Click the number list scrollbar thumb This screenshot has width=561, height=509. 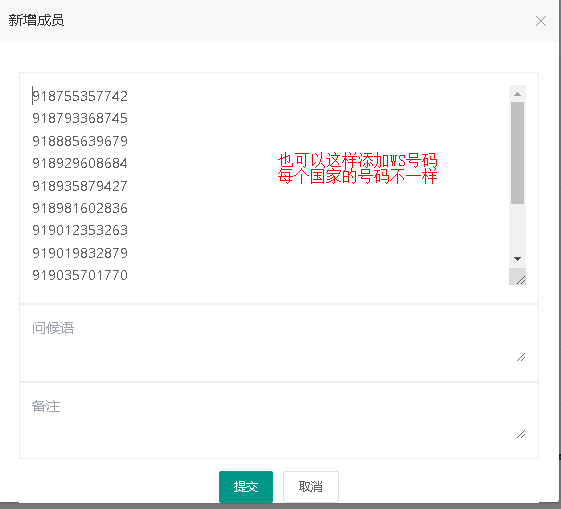517,153
